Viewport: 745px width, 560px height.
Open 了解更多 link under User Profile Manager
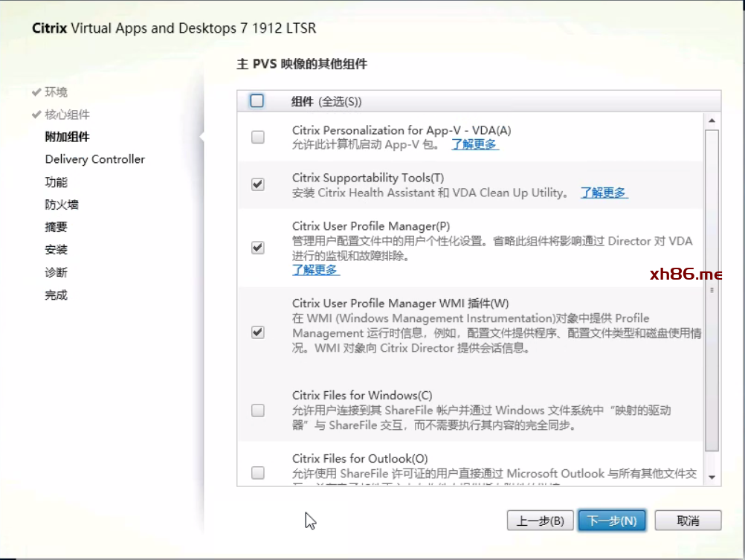click(316, 270)
